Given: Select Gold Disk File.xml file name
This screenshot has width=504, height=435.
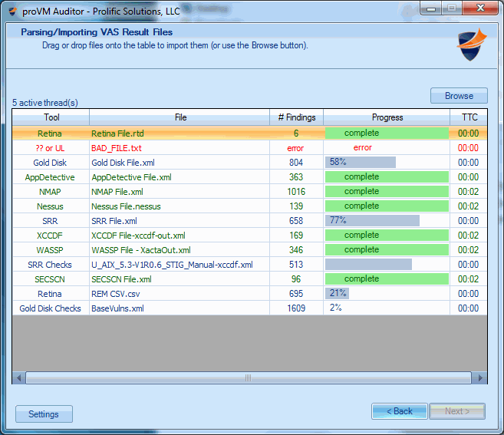Looking at the screenshot, I should click(x=123, y=163).
